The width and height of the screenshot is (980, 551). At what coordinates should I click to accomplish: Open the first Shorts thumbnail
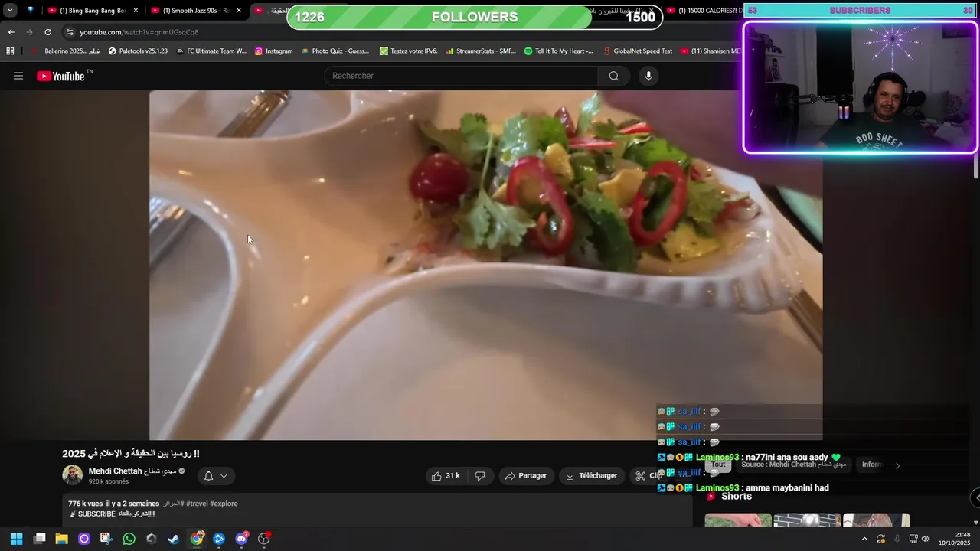[x=738, y=520]
